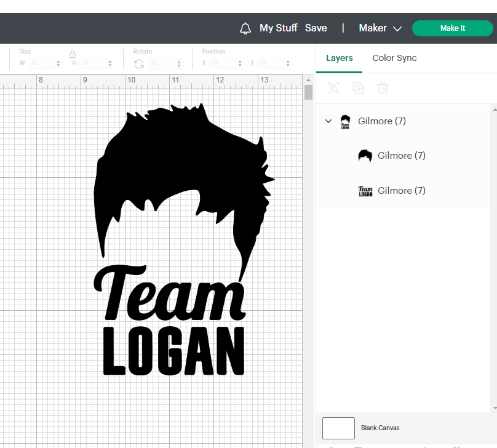Screen dimensions: 497x448
Task: Switch to the Color Sync tab
Action: click(x=394, y=58)
